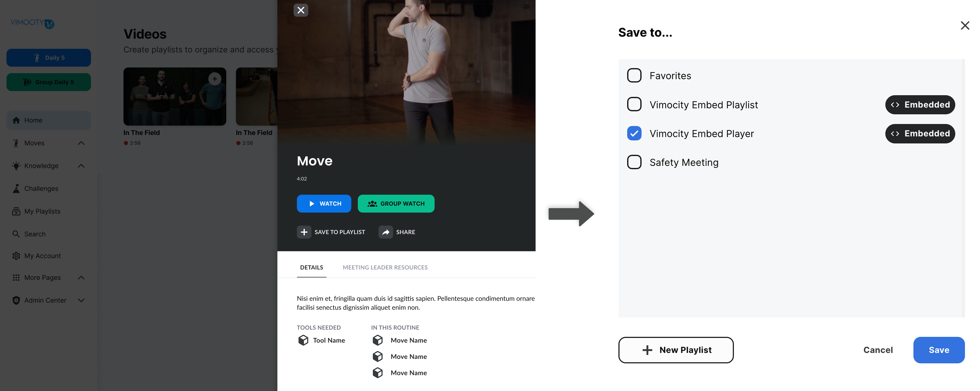The height and width of the screenshot is (391, 980).
Task: Close the Move video detail panel
Action: point(301,10)
